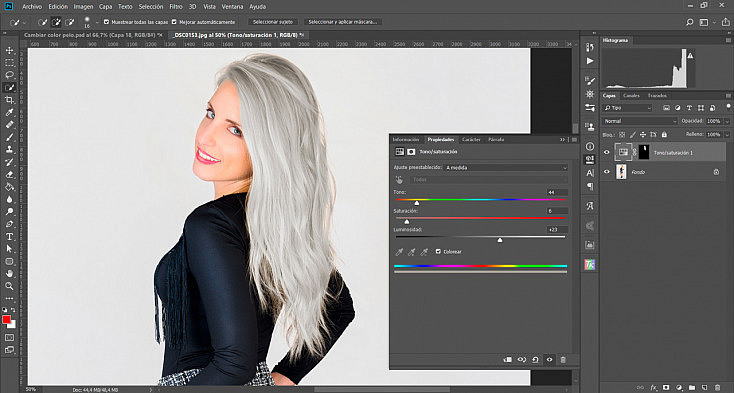Click Seleccionar y aplicar máscara button
This screenshot has width=734, height=393.
(343, 22)
